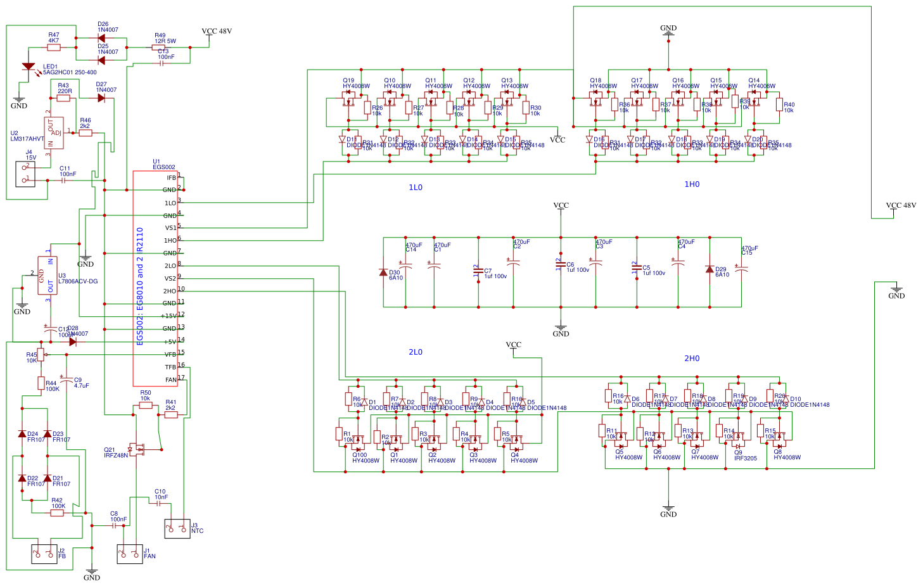Screen dimensions: 923x588
Task: Click the J2 FB connector
Action: [x=44, y=554]
